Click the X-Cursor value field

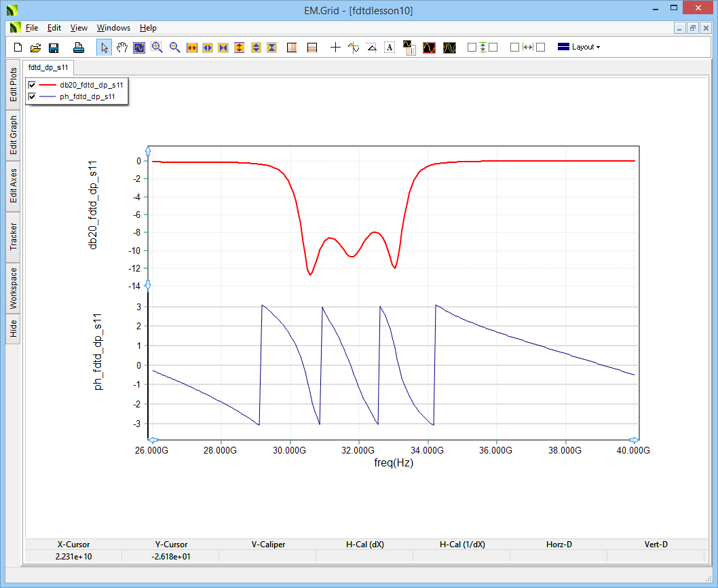click(x=73, y=557)
